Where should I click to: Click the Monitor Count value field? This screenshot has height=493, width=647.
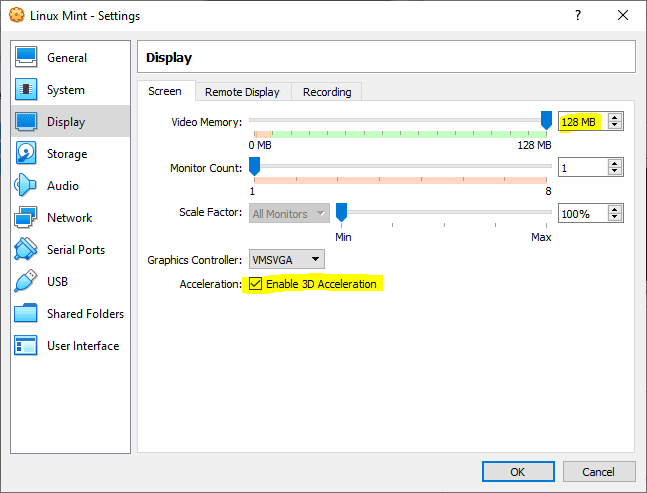[583, 167]
